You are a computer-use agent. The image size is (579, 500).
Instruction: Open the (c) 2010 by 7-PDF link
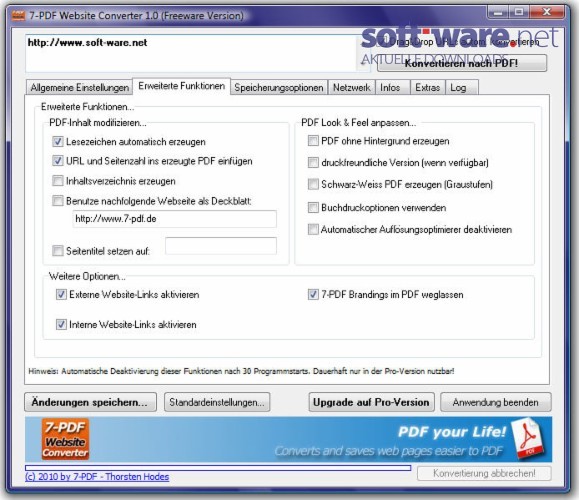click(x=97, y=477)
